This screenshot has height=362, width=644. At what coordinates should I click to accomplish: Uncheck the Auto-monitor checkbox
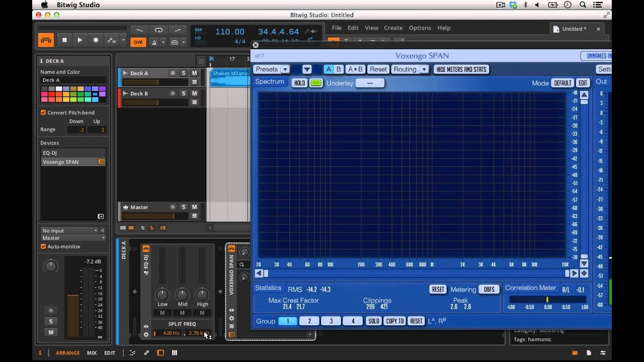(43, 246)
